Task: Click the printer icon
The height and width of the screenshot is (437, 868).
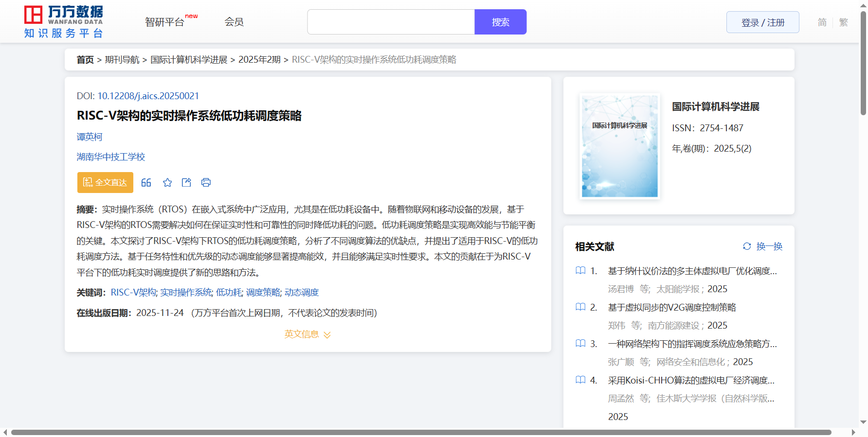Action: (206, 183)
